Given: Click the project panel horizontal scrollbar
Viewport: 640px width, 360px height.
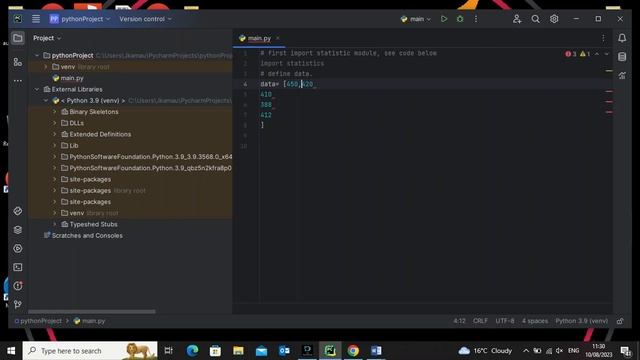Looking at the screenshot, I should point(92,311).
